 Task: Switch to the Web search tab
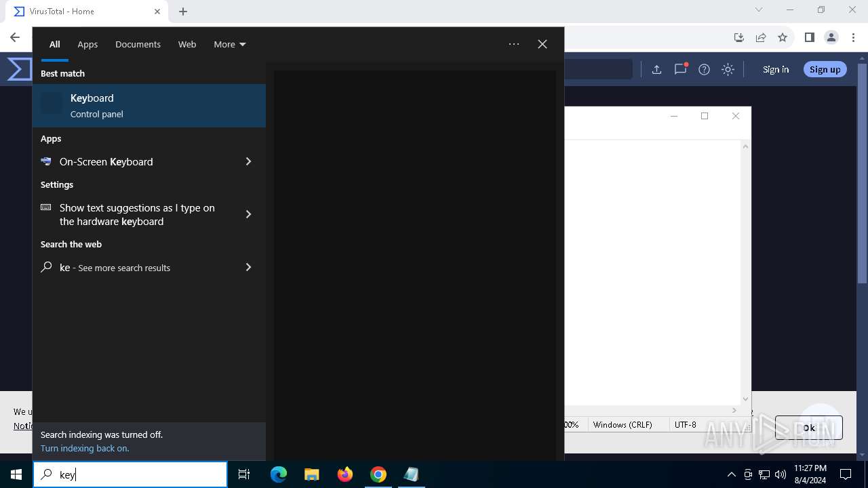click(187, 44)
